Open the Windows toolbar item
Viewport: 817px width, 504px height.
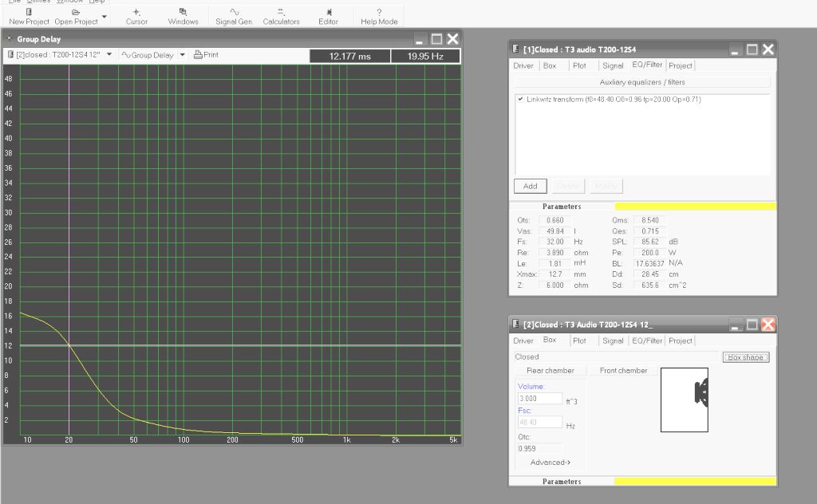183,17
